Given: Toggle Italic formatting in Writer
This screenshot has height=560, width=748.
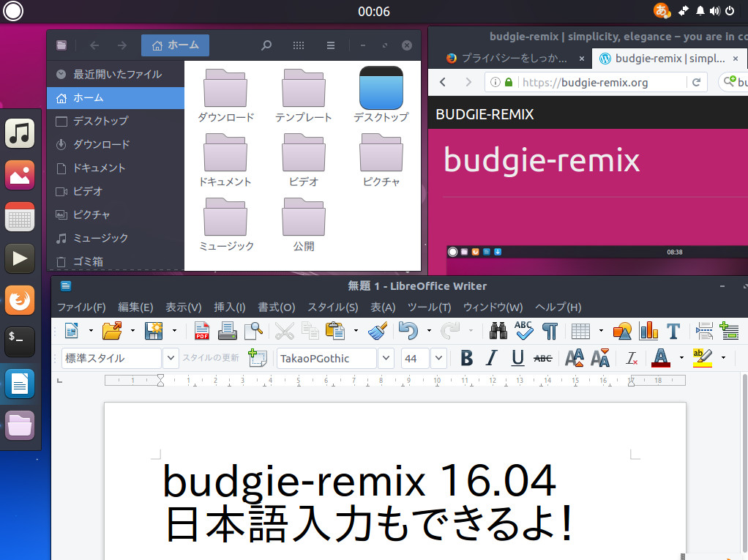Looking at the screenshot, I should [491, 358].
